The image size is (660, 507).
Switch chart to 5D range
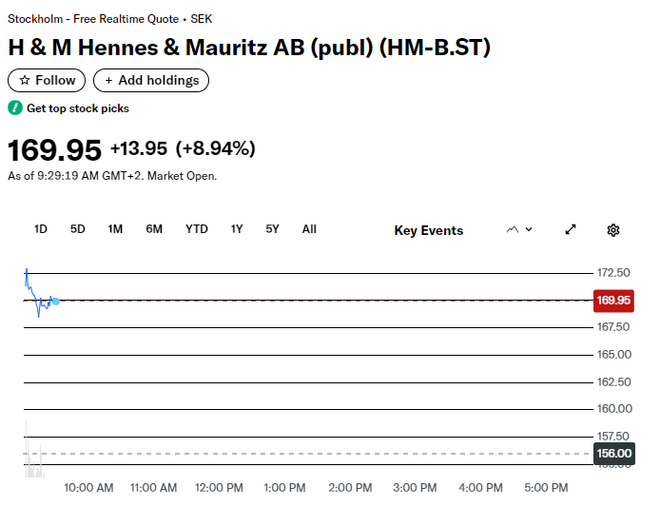(78, 229)
